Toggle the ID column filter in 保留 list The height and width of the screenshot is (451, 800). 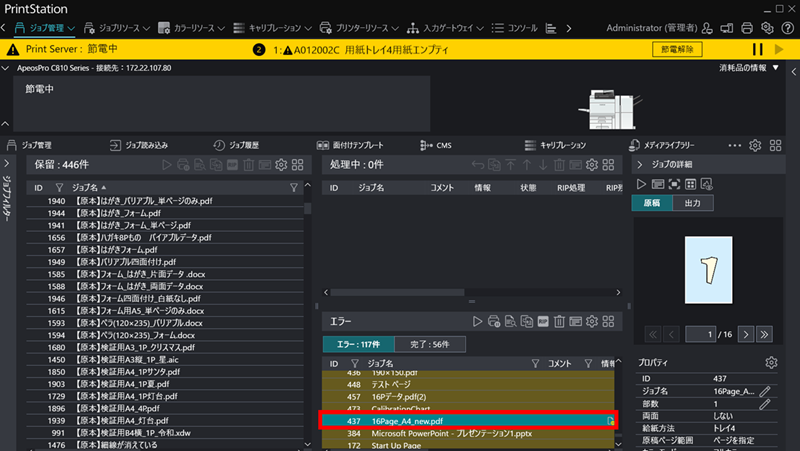pyautogui.click(x=59, y=187)
